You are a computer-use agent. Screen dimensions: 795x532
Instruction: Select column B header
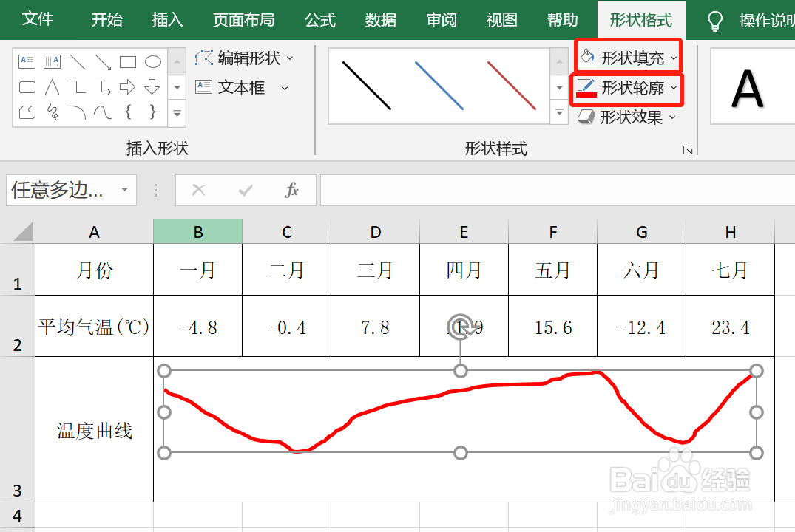(x=197, y=231)
